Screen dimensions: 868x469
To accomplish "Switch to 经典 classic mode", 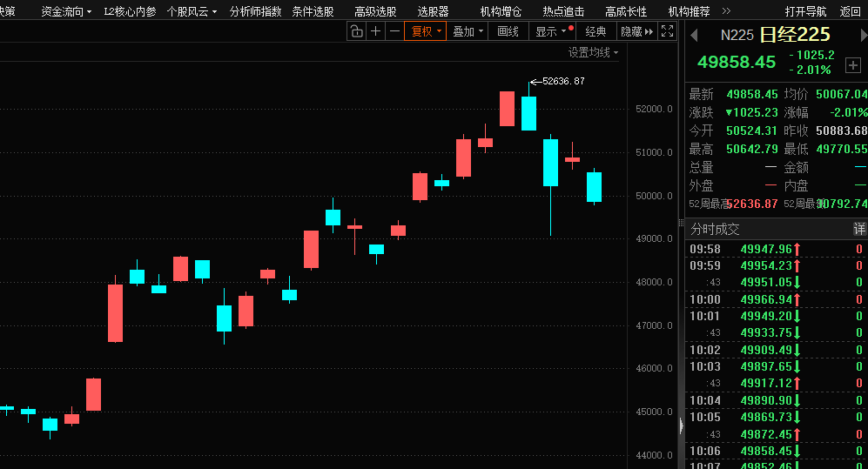I will (595, 31).
